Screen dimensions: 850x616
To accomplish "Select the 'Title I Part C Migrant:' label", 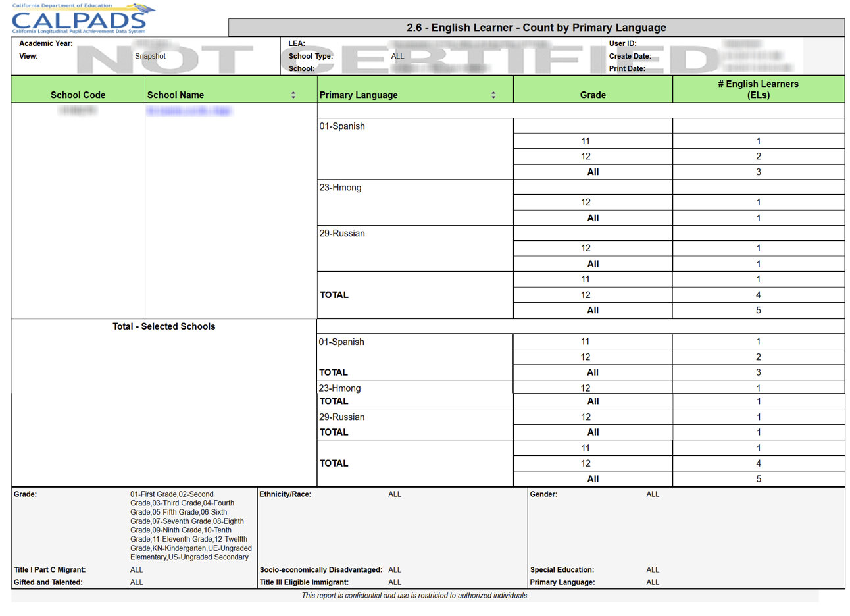I will [x=50, y=570].
